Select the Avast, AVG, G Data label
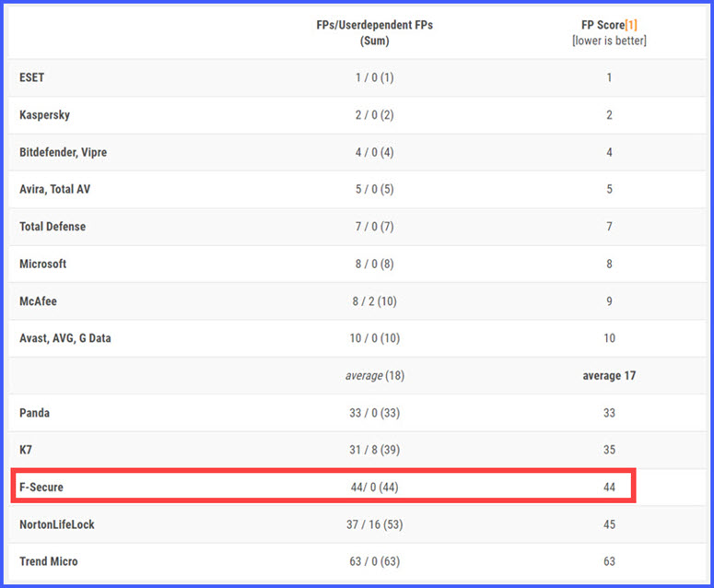The width and height of the screenshot is (714, 588). 65,338
